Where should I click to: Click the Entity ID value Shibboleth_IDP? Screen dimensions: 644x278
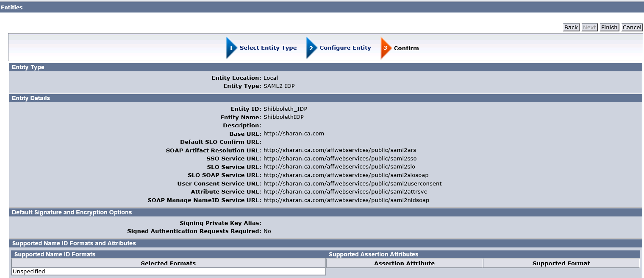pyautogui.click(x=285, y=109)
